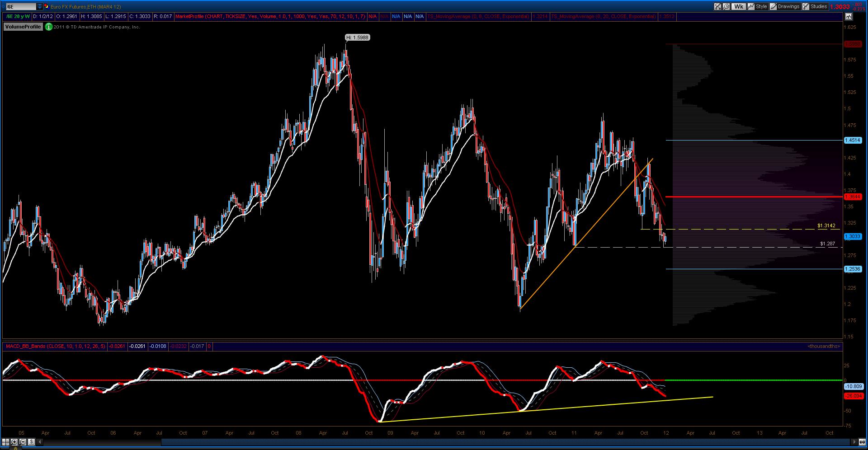Click the MarketProfile study header text
Image resolution: width=868 pixels, height=450 pixels.
(x=270, y=16)
